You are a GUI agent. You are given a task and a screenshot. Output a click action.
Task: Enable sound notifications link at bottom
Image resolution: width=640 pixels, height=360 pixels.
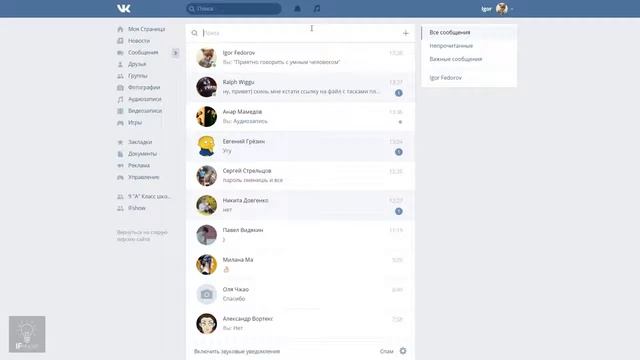237,351
